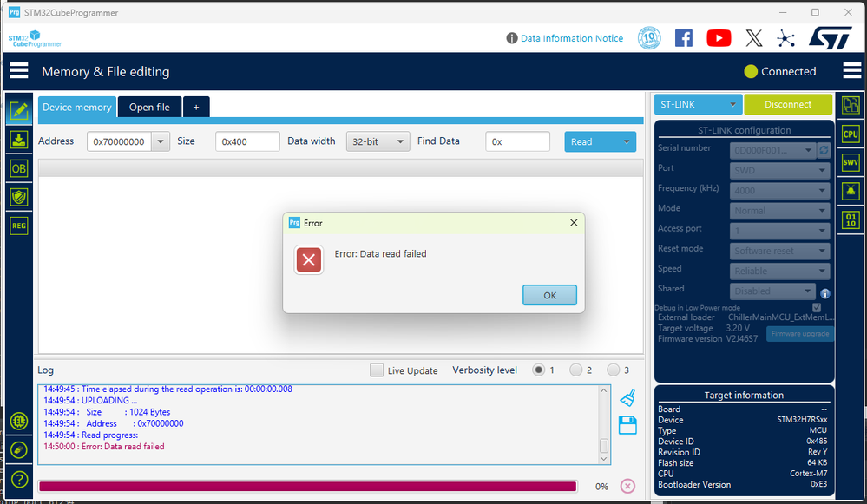Click the Firmware upgrade button

799,334
